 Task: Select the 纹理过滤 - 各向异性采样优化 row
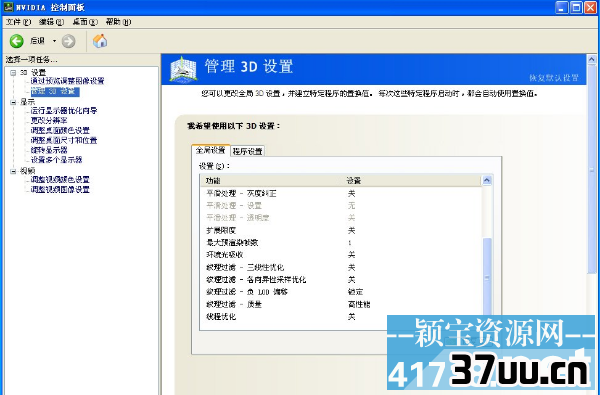point(341,280)
